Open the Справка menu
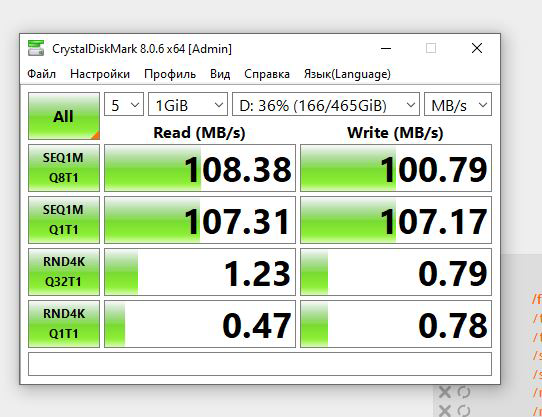Image resolution: width=542 pixels, height=417 pixels. coord(267,74)
